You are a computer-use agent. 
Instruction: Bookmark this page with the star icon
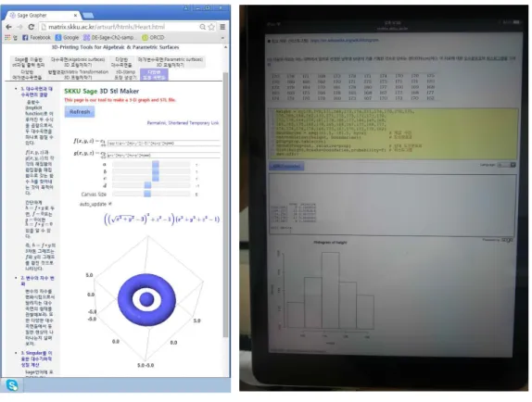211,27
